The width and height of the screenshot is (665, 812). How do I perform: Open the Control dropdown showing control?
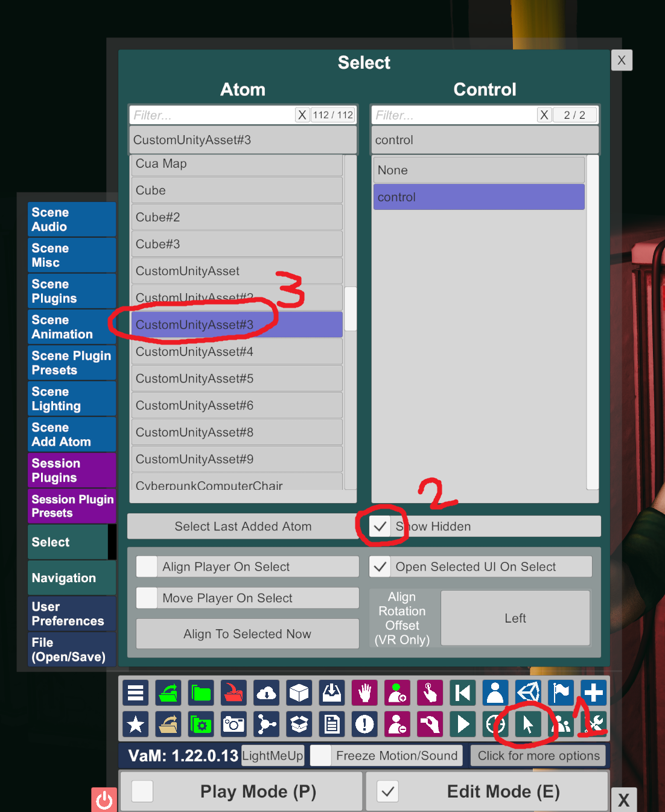coord(485,140)
